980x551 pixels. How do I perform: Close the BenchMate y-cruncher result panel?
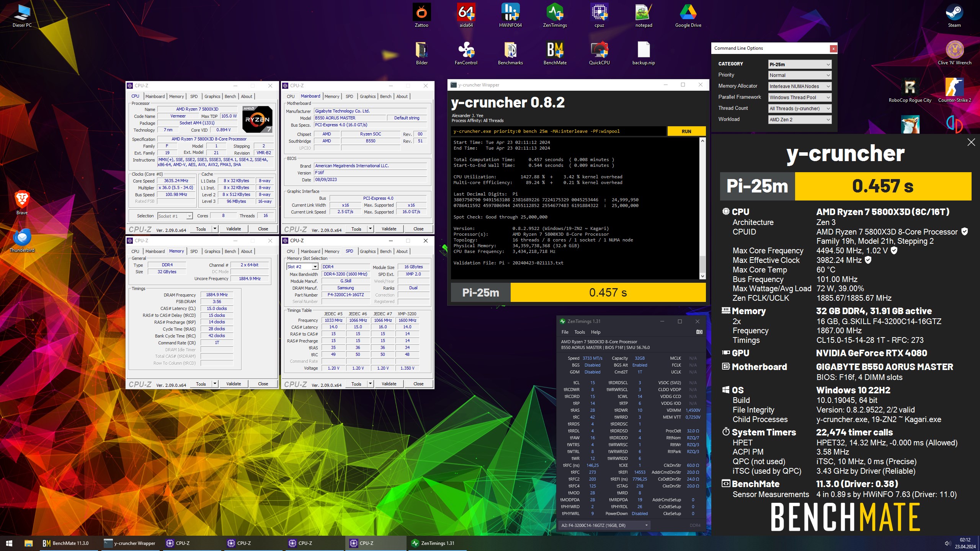(x=971, y=142)
